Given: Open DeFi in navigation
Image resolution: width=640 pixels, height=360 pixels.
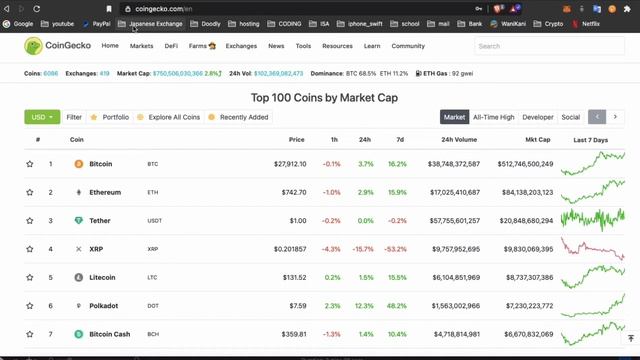Looking at the screenshot, I should pyautogui.click(x=171, y=46).
